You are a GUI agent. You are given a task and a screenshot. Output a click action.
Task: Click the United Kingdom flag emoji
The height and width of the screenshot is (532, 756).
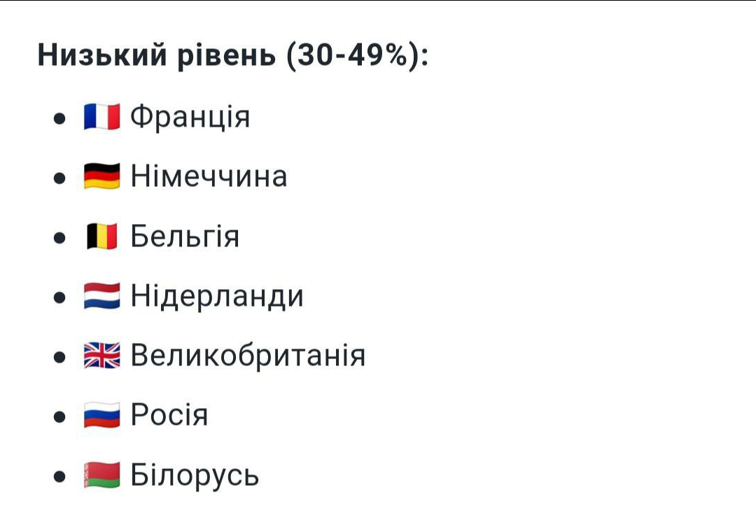(x=101, y=356)
